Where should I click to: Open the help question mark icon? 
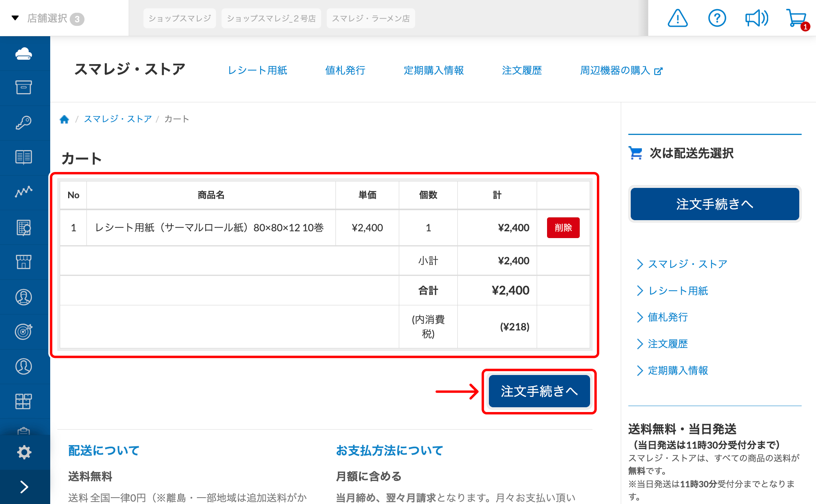[717, 18]
